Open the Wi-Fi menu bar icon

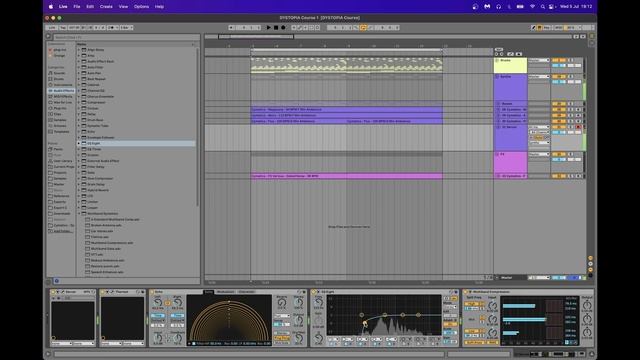(x=532, y=7)
